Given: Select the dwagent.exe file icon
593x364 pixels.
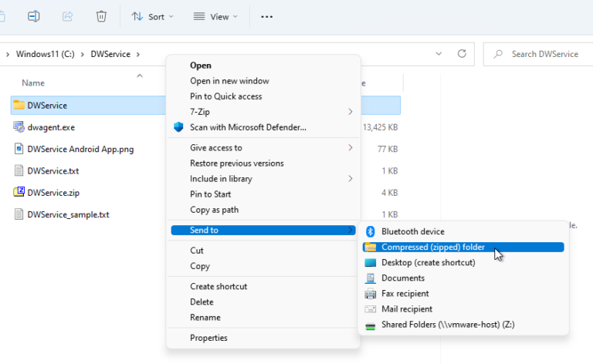Looking at the screenshot, I should tap(19, 127).
